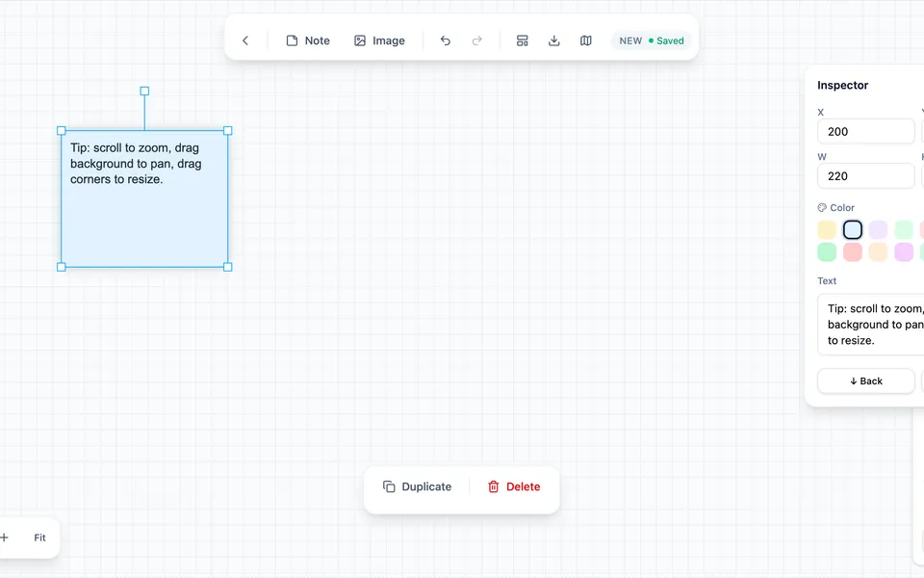Send the note to Back
924x578 pixels.
coord(865,381)
